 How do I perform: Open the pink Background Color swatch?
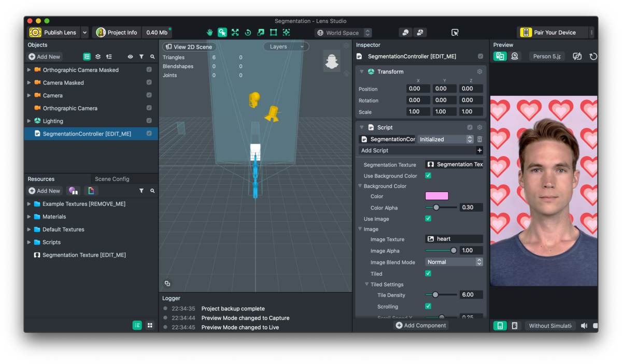tap(437, 196)
